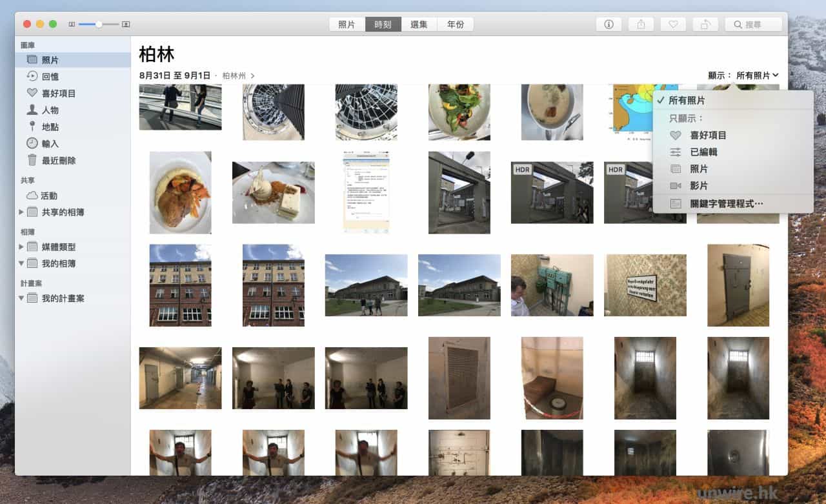Open 地點 (Places) in sidebar
The height and width of the screenshot is (504, 826).
[50, 127]
